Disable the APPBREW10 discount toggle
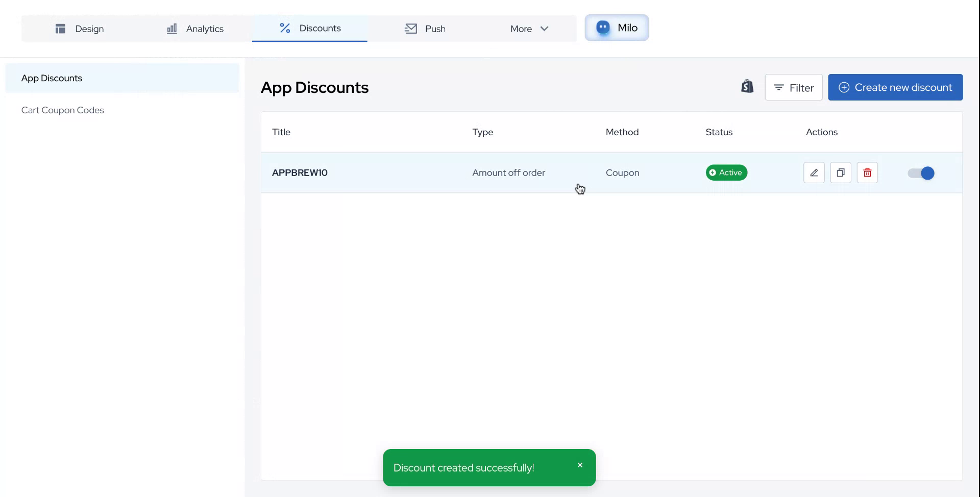This screenshot has height=497, width=980. [921, 173]
